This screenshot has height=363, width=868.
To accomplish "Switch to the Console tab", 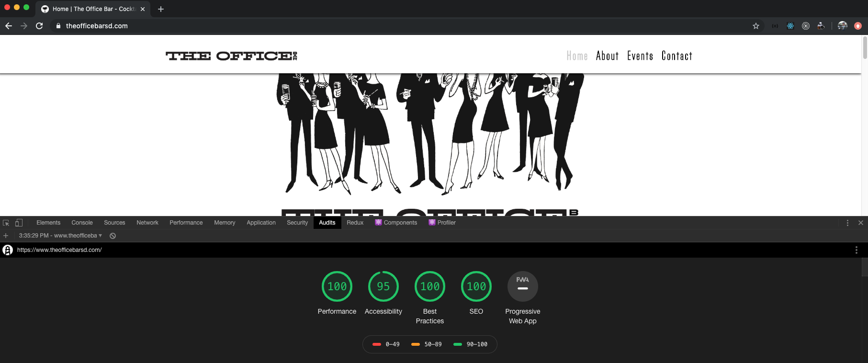I will coord(82,223).
